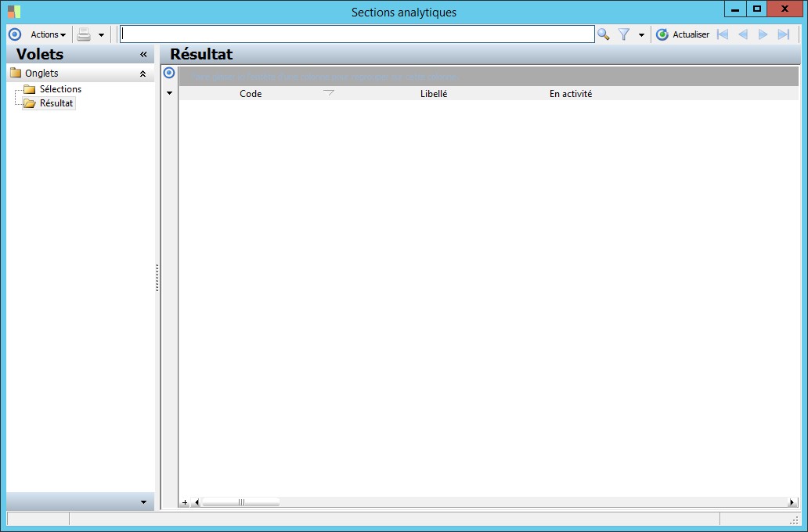This screenshot has width=808, height=532.
Task: Focus the search text field
Action: 357,34
